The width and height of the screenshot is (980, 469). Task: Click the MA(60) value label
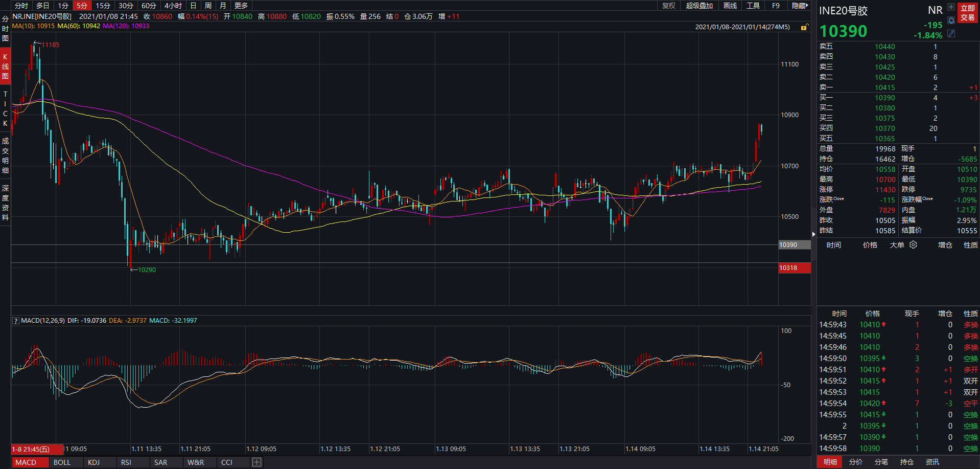coord(79,26)
